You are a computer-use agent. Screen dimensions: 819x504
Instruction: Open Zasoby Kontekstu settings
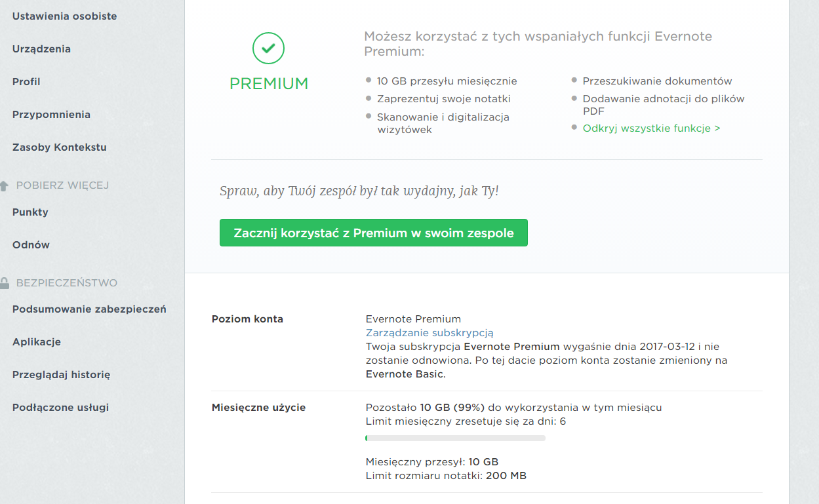(59, 147)
